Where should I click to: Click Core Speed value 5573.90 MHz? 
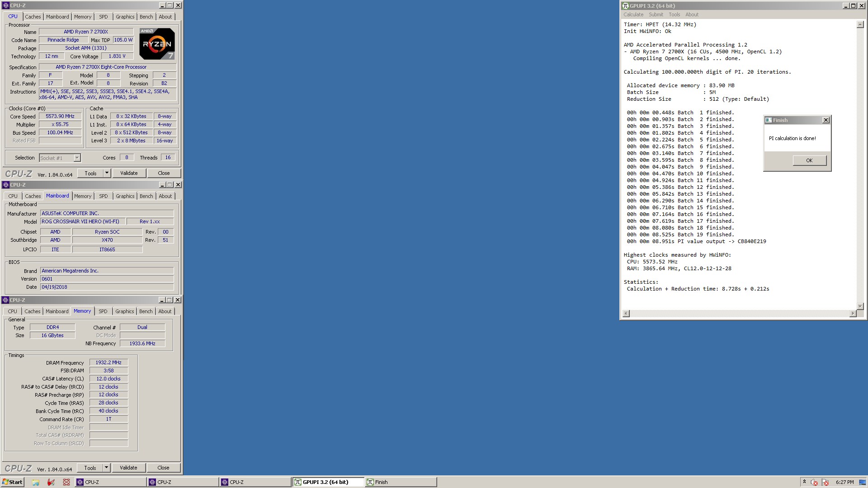[60, 116]
